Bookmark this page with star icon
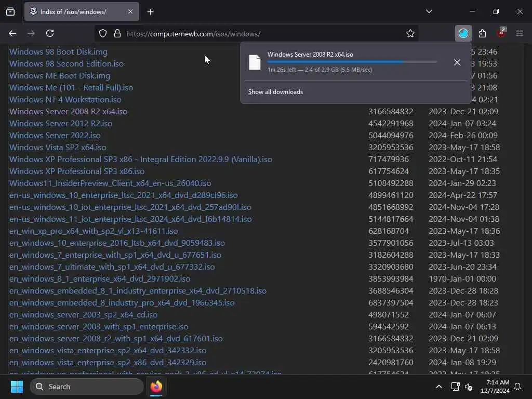The width and height of the screenshot is (532, 399). (x=410, y=34)
